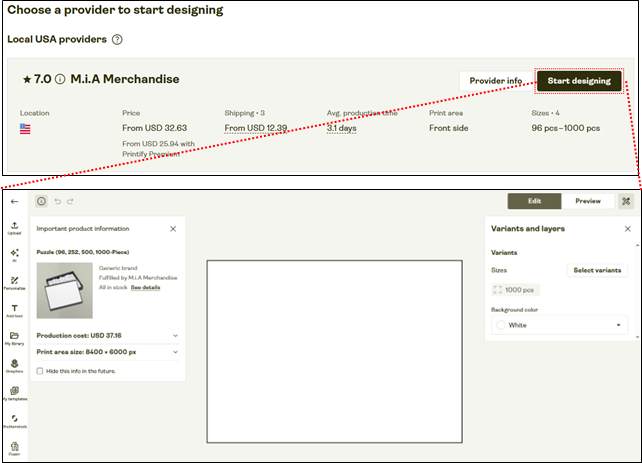This screenshot has width=642, height=463.
Task: Open the AI tool in the sidebar
Action: click(x=15, y=255)
